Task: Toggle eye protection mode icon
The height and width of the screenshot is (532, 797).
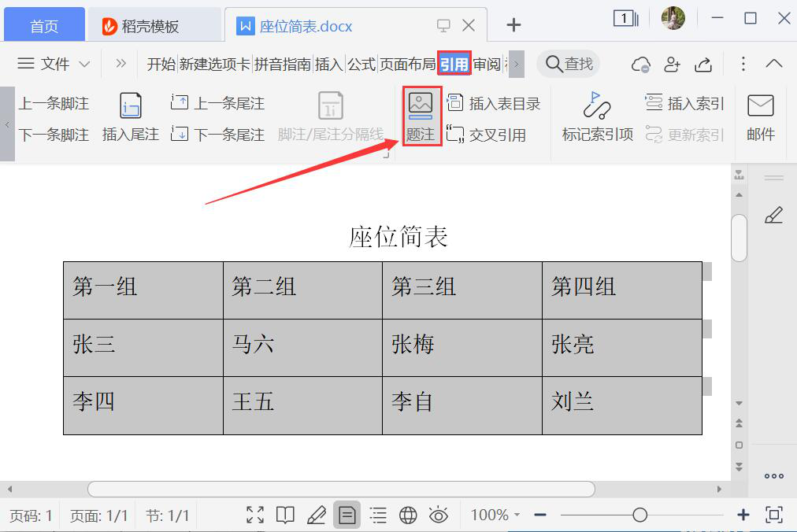Action: [438, 515]
